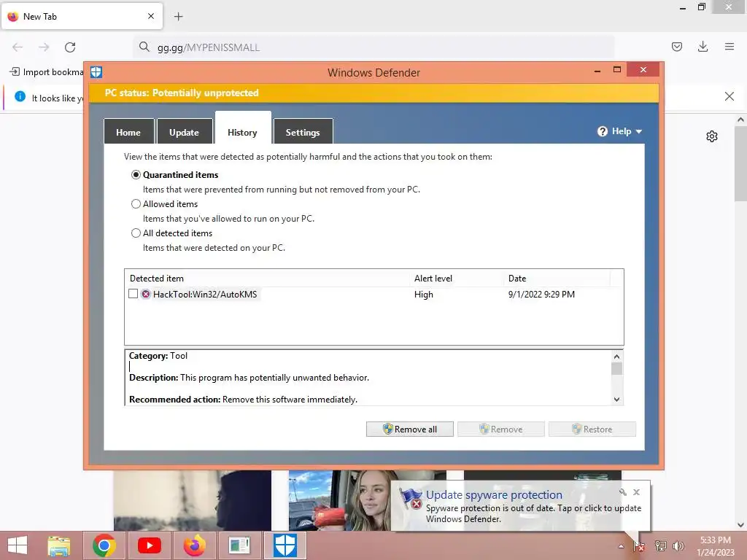
Task: Click the Firefox forward arrow
Action: pos(44,47)
